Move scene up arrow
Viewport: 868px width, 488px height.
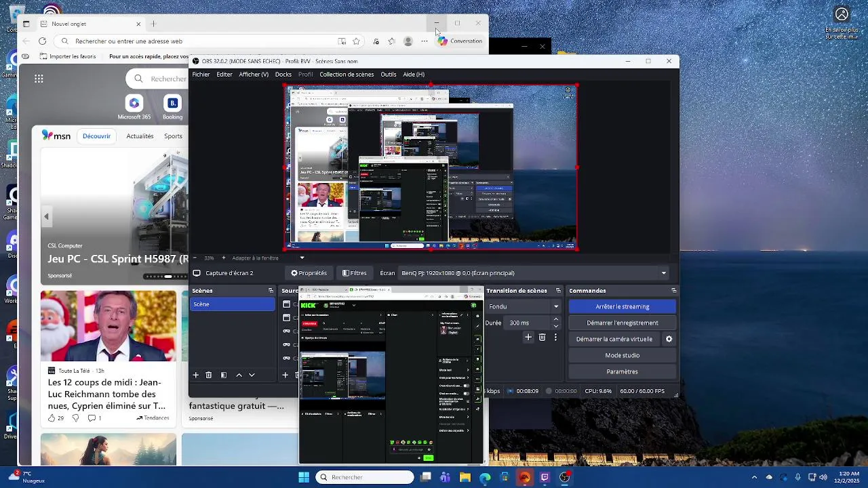click(239, 375)
